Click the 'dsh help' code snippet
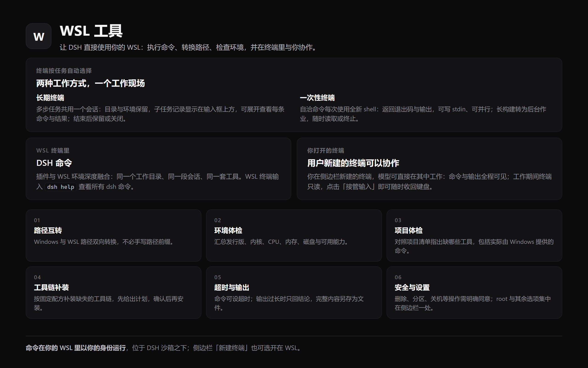 (x=60, y=187)
